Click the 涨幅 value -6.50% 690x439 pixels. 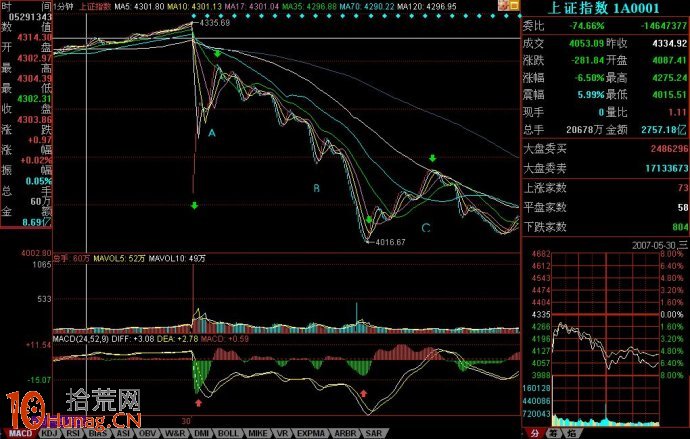click(590, 78)
